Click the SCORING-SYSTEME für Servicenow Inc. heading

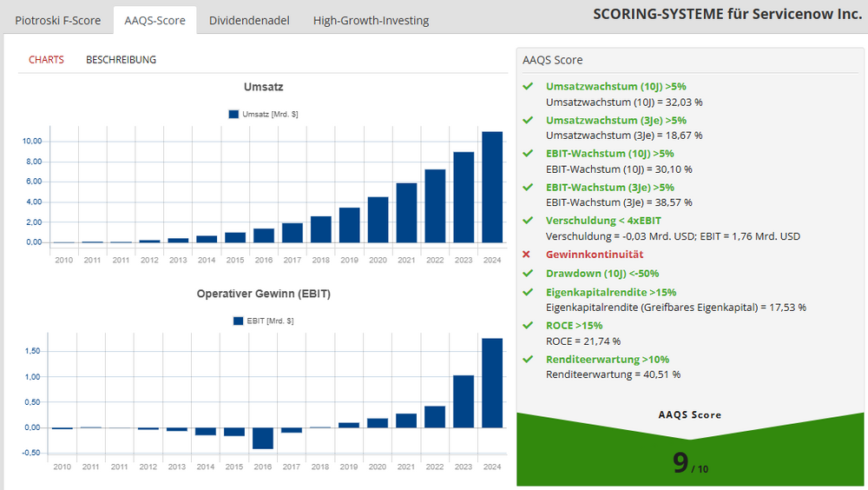[727, 14]
